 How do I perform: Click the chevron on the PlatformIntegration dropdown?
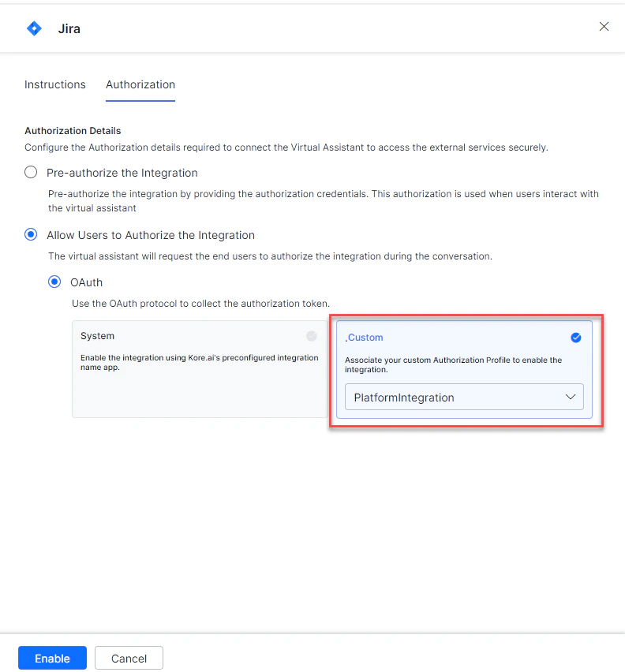(571, 397)
